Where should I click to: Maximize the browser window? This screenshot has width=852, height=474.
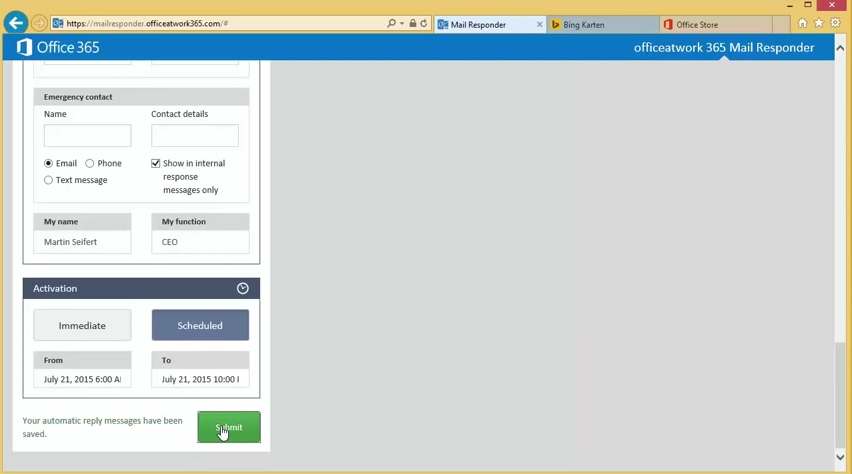(x=808, y=5)
